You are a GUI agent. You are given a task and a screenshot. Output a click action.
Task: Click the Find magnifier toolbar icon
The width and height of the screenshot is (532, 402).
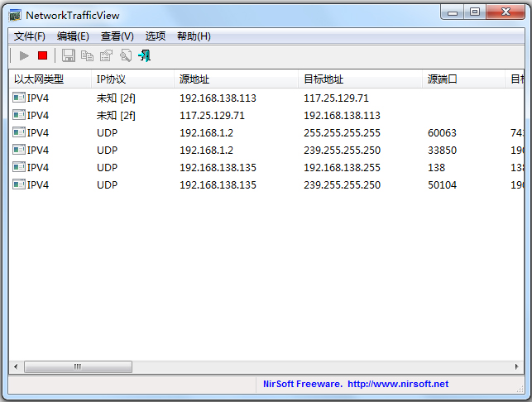tap(126, 55)
